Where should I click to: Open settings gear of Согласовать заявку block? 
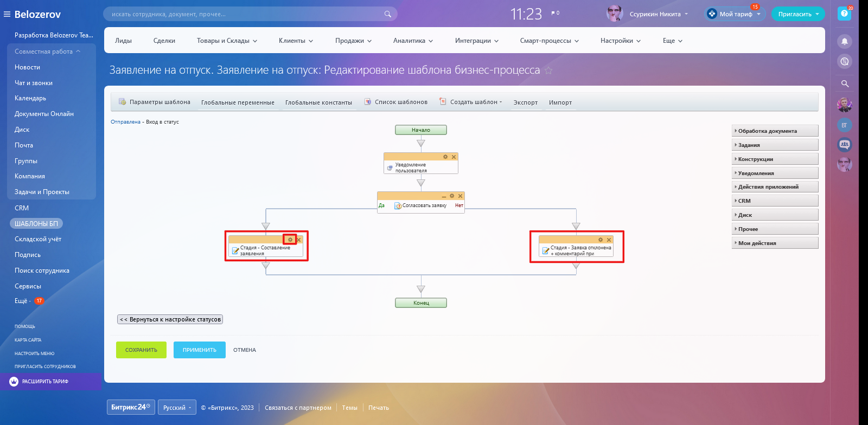pos(452,196)
